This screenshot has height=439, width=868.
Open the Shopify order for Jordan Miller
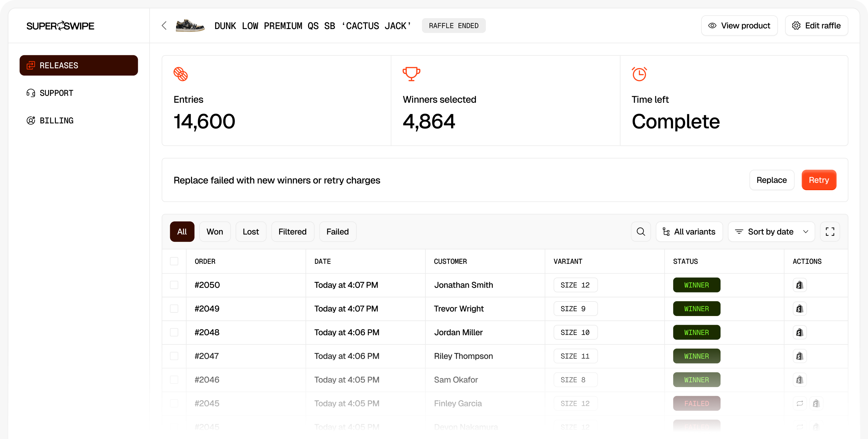point(799,332)
